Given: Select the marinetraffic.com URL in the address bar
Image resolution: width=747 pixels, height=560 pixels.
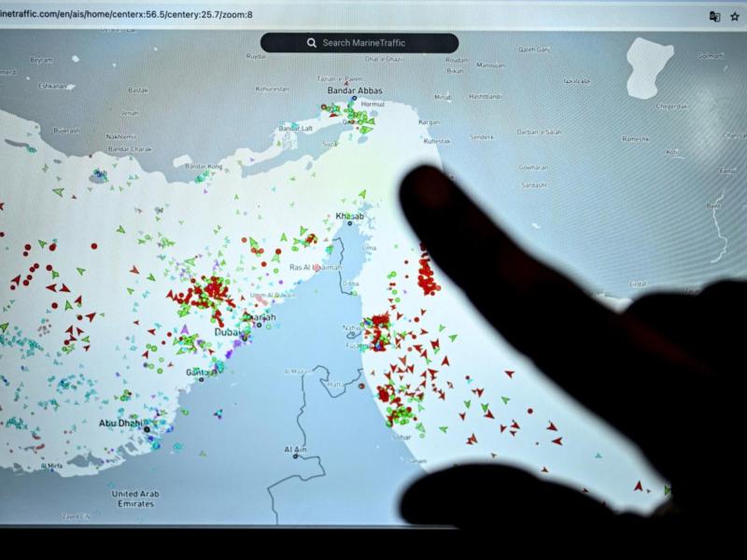Looking at the screenshot, I should (126, 14).
